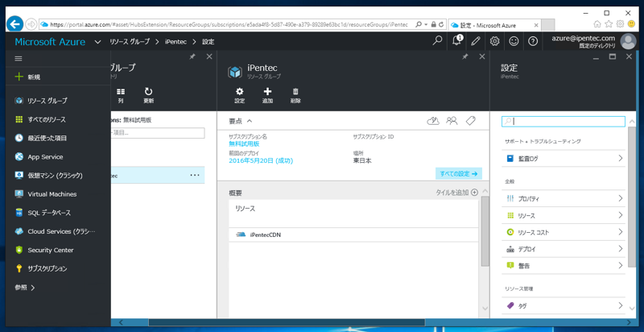644x332 pixels.
Task: Open 監査ログ settings row
Action: coord(563,158)
